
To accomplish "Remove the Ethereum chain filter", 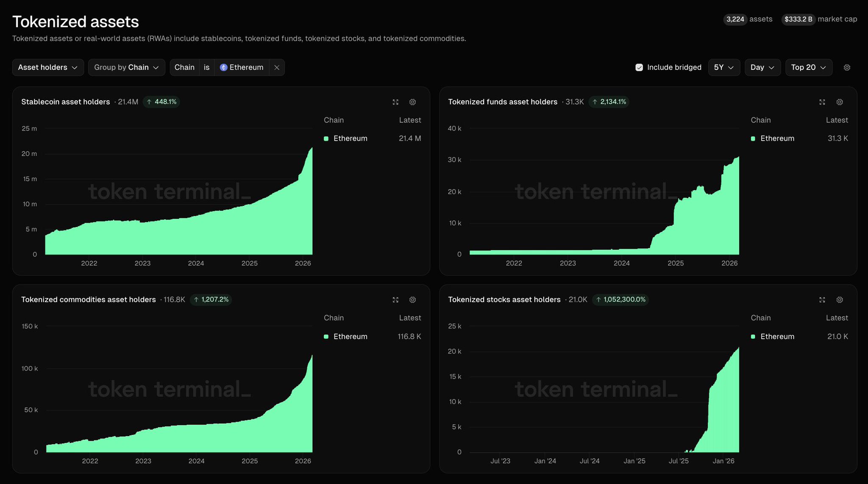I will click(x=277, y=68).
